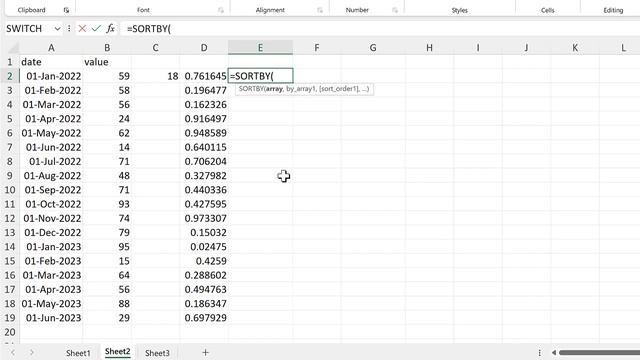Open the Number group dialog launcher

pyautogui.click(x=395, y=10)
